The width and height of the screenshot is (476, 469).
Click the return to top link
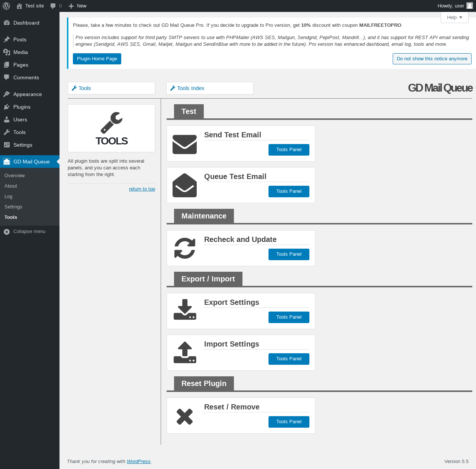(x=142, y=189)
